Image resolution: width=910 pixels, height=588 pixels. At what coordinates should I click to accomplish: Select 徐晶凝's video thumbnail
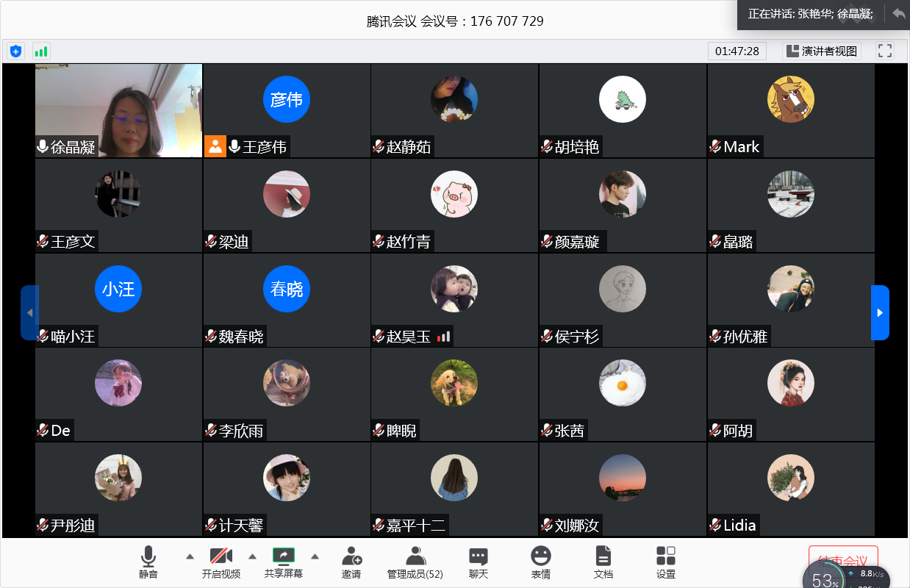[119, 110]
